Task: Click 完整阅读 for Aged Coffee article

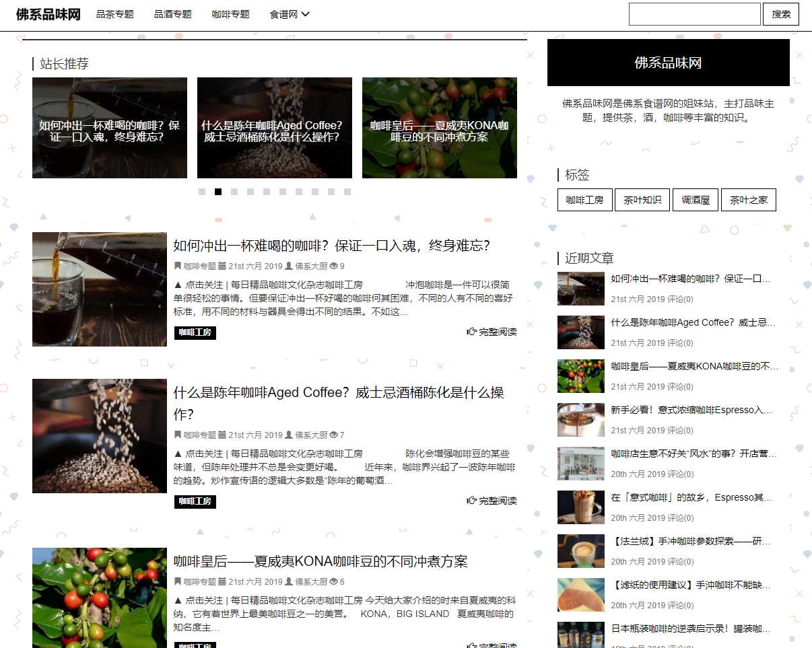Action: point(492,501)
